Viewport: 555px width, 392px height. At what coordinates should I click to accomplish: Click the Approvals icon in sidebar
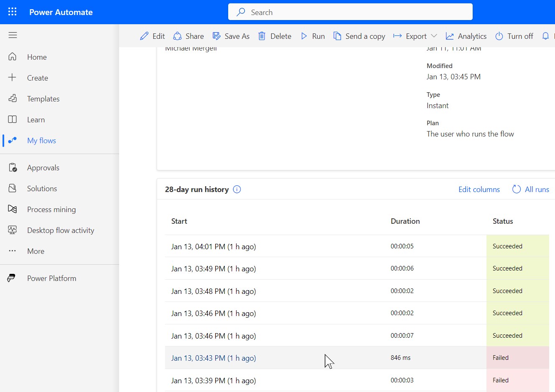point(13,167)
